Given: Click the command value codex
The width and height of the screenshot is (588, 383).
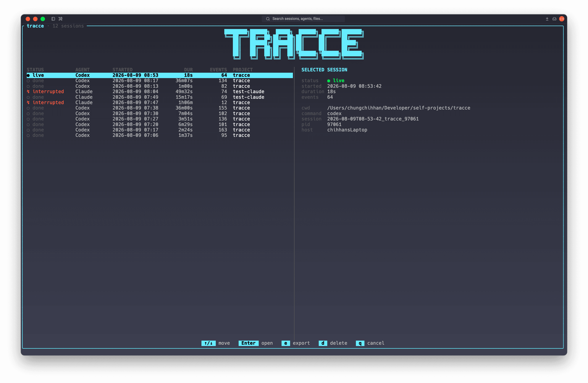Looking at the screenshot, I should [x=334, y=113].
